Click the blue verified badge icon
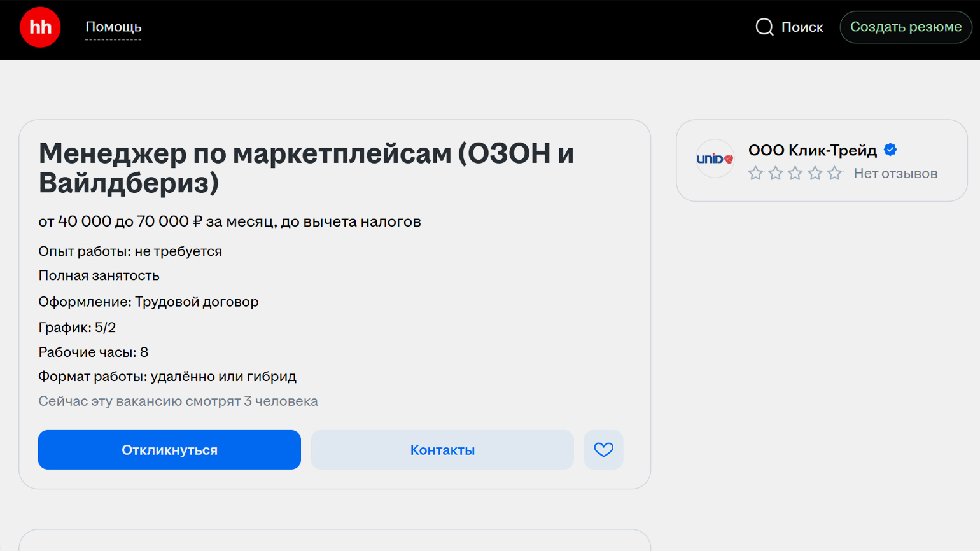Viewport: 980px width, 551px height. (890, 150)
